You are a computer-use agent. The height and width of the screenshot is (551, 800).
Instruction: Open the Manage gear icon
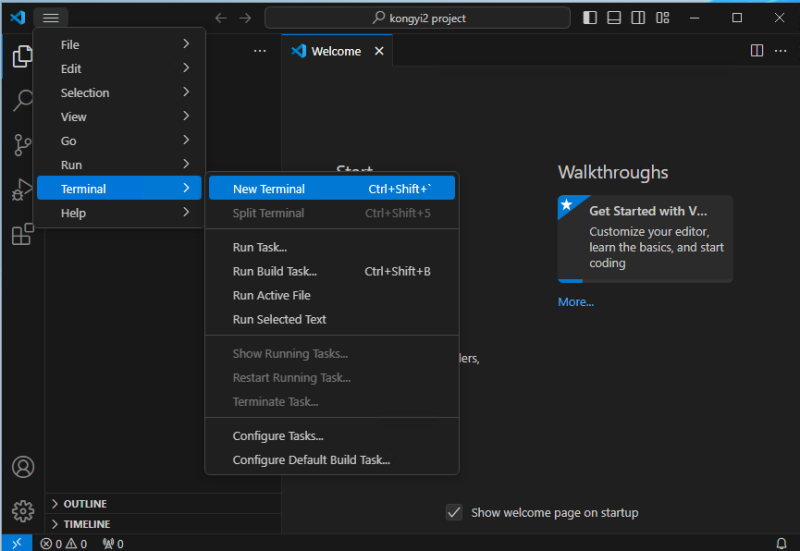click(x=23, y=511)
